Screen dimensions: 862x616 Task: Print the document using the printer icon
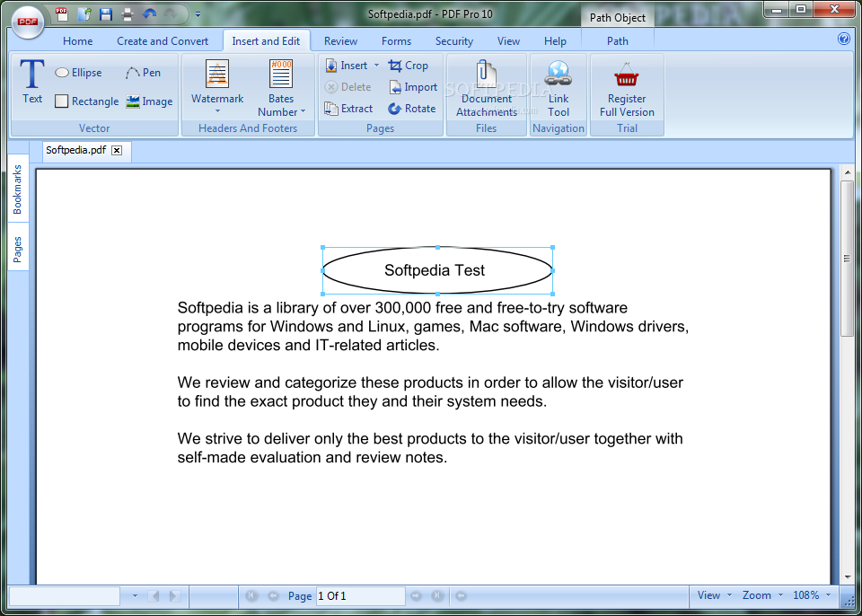click(x=128, y=14)
